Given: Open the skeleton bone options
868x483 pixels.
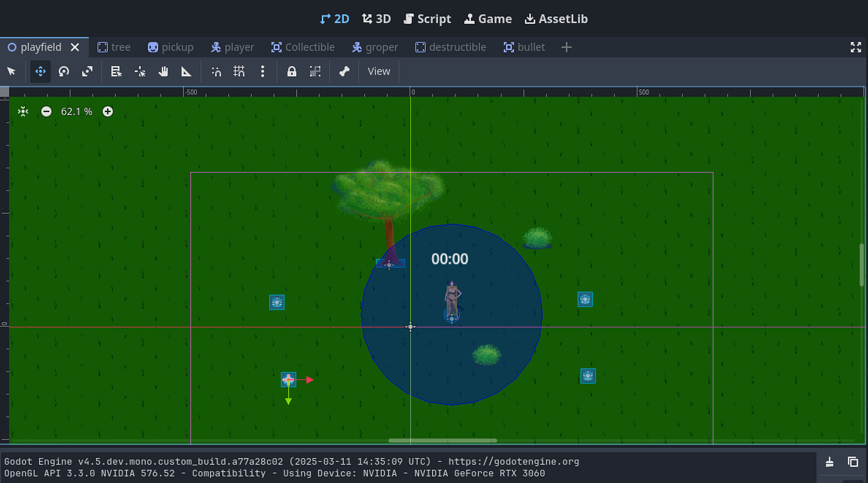Looking at the screenshot, I should [x=344, y=71].
